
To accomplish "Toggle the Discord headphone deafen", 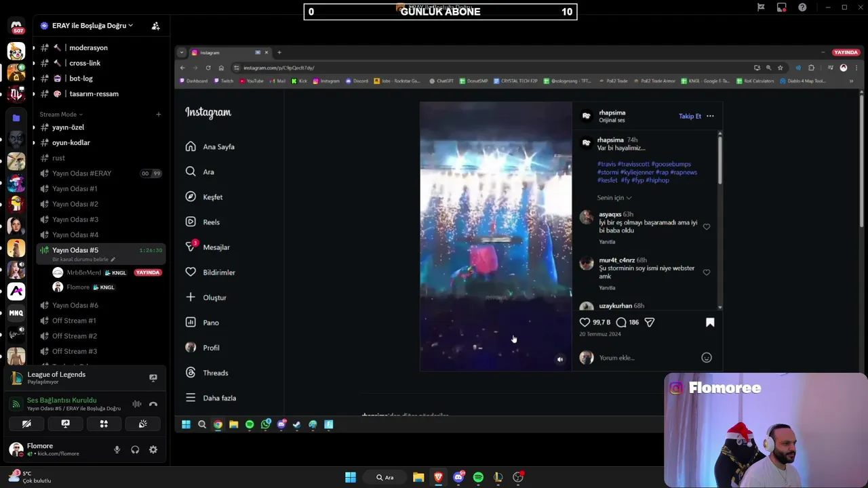I will 135,449.
